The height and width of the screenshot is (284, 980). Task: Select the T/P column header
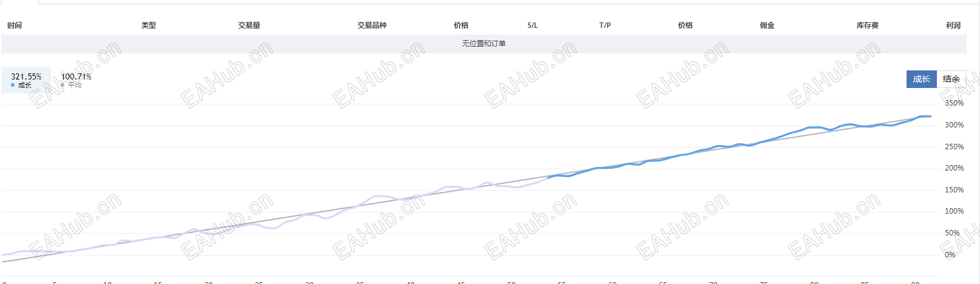tap(605, 25)
